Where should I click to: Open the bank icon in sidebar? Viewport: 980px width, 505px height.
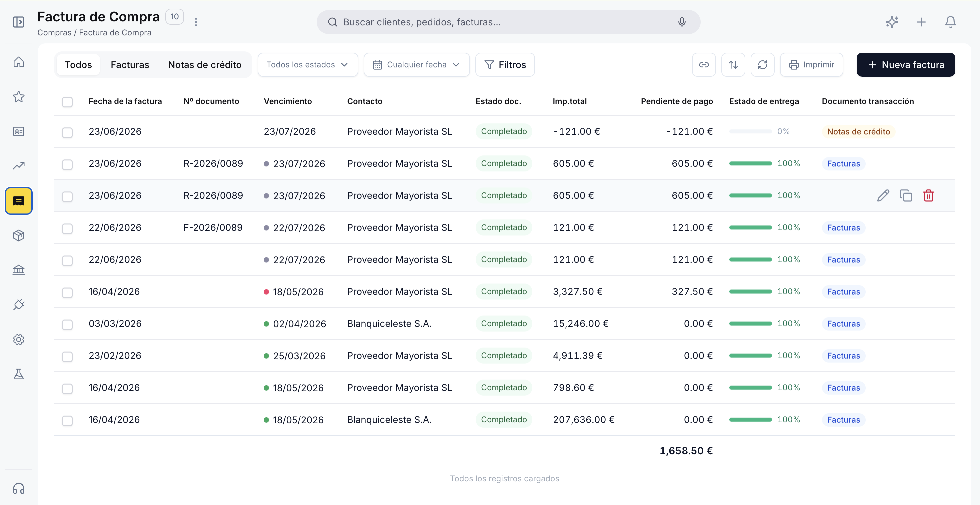(19, 270)
